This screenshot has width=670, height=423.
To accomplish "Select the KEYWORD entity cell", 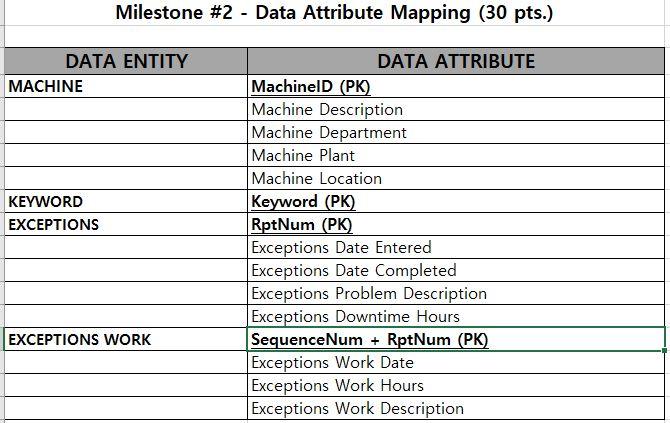I will click(x=126, y=202).
